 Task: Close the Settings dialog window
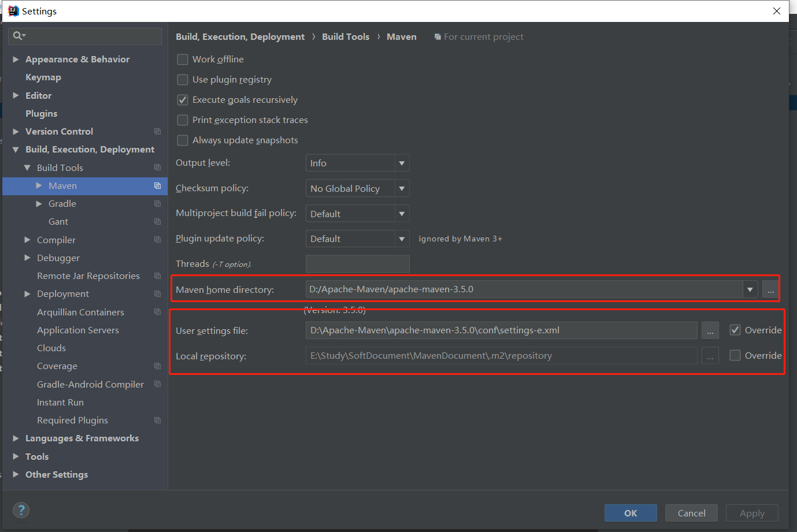(x=777, y=11)
